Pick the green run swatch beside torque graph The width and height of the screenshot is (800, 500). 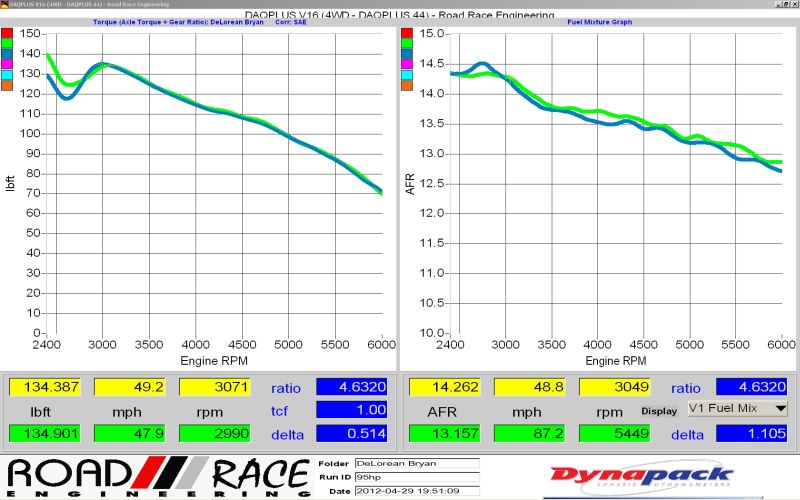click(6, 43)
